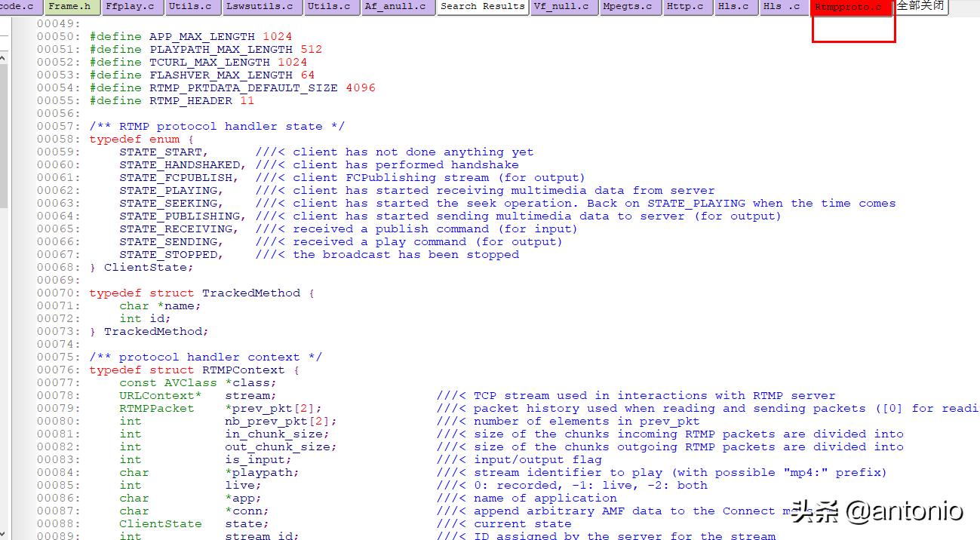Click the is_input member
The height and width of the screenshot is (540, 980).
(x=255, y=459)
